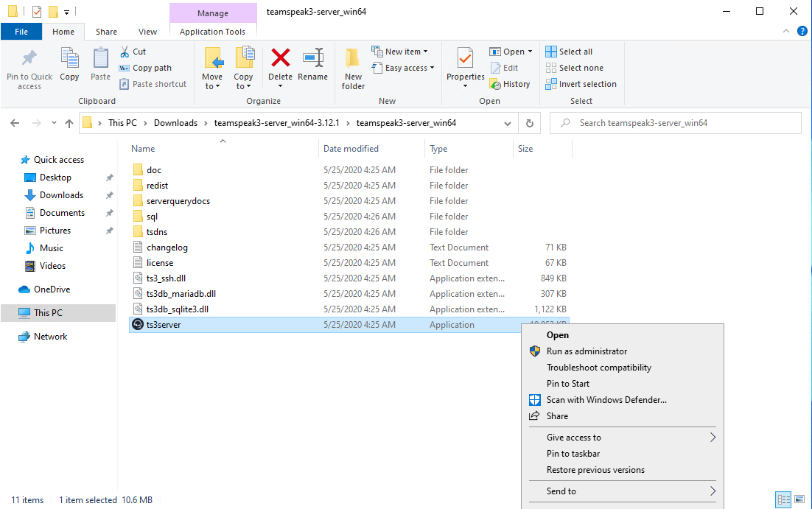The width and height of the screenshot is (812, 509).
Task: Select Network in the navigation pane
Action: point(50,337)
